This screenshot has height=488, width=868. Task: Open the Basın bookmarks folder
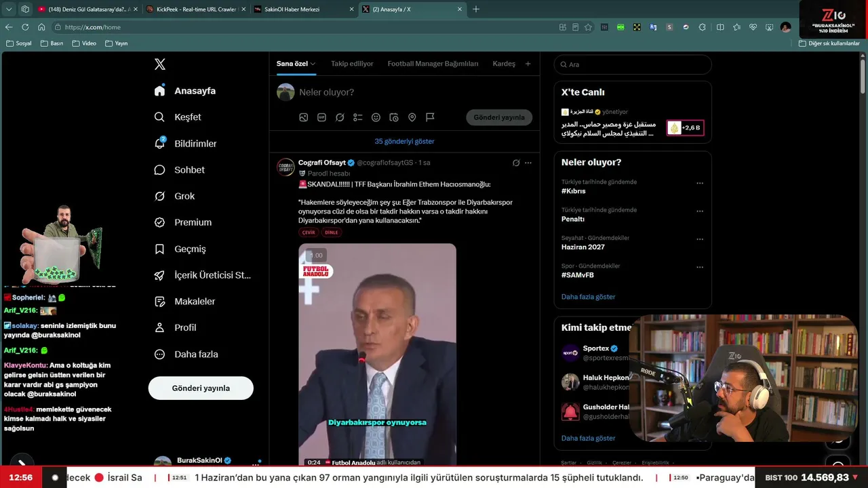coord(52,43)
